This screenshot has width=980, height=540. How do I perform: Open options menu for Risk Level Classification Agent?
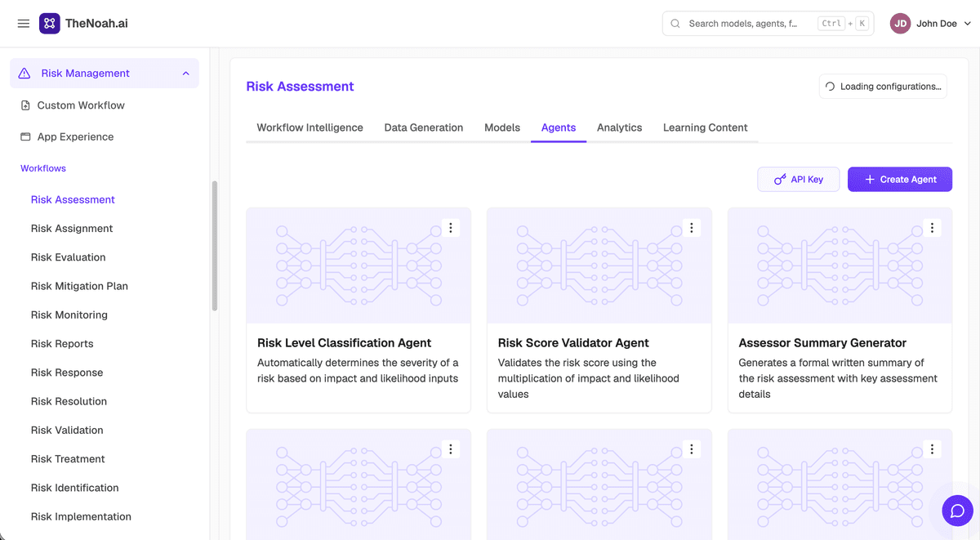451,228
